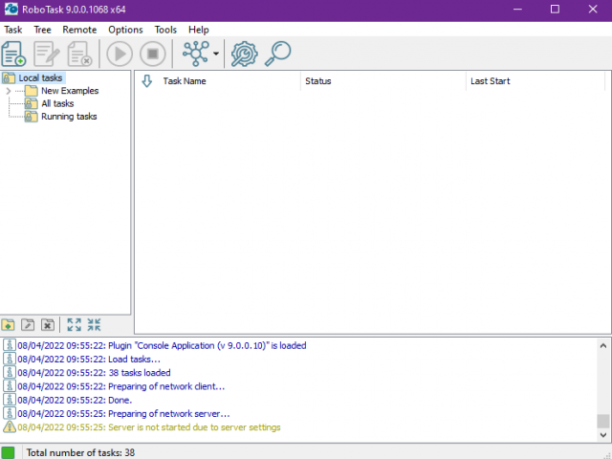The width and height of the screenshot is (612, 459).
Task: Stop the task with Stop button
Action: point(153,53)
